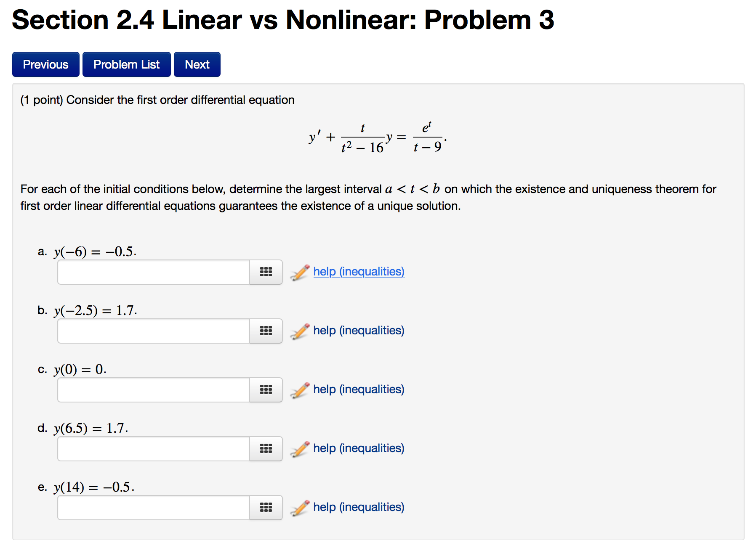Click the pencil icon beside answer c
Image resolution: width=756 pixels, height=540 pixels.
click(300, 390)
